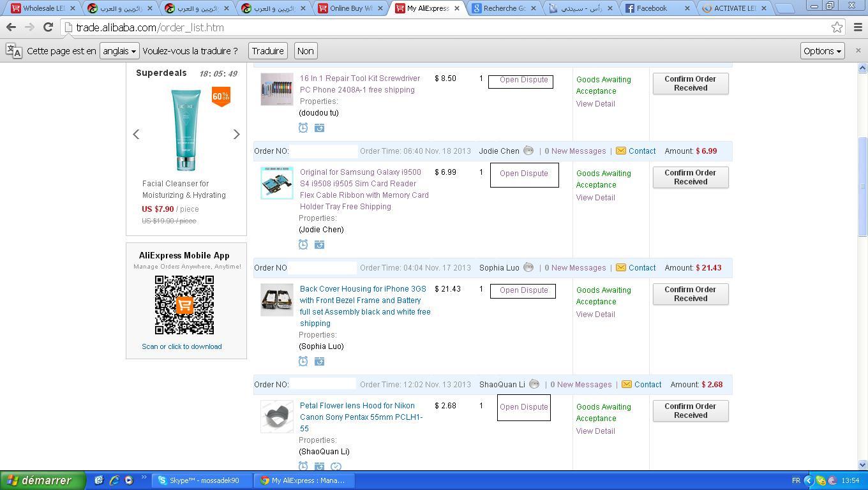The width and height of the screenshot is (868, 490).
Task: Expand the translate Options dropdown
Action: click(822, 51)
